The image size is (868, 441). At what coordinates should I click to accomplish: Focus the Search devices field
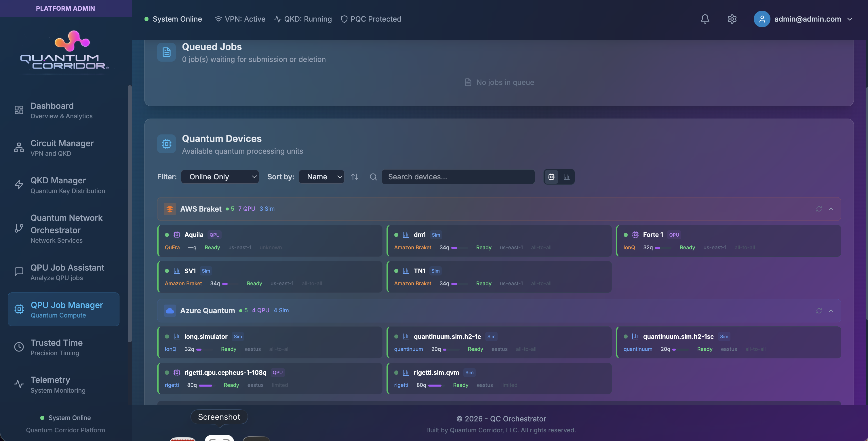click(x=458, y=177)
